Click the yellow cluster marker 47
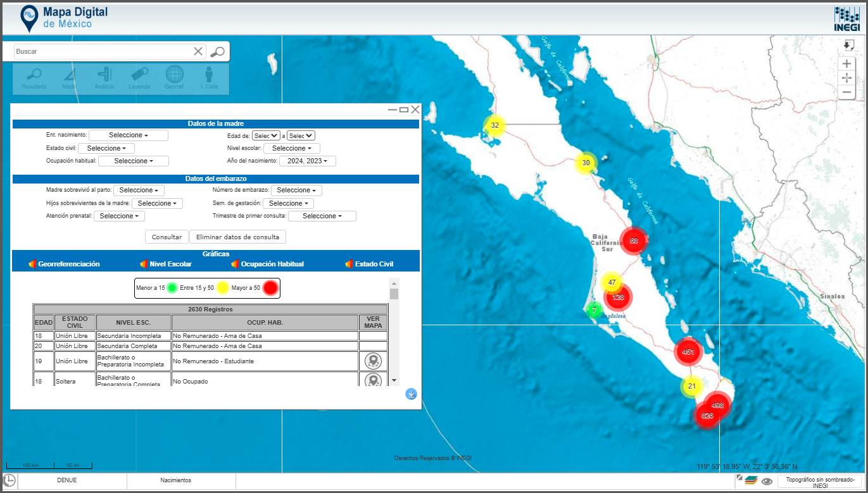 pyautogui.click(x=612, y=282)
